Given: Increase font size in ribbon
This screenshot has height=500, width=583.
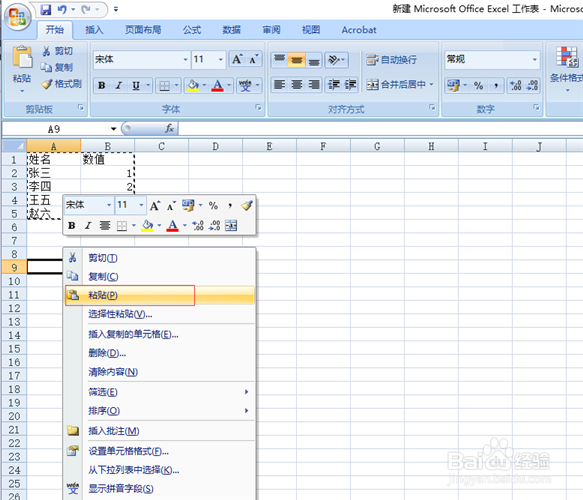Looking at the screenshot, I should [237, 59].
